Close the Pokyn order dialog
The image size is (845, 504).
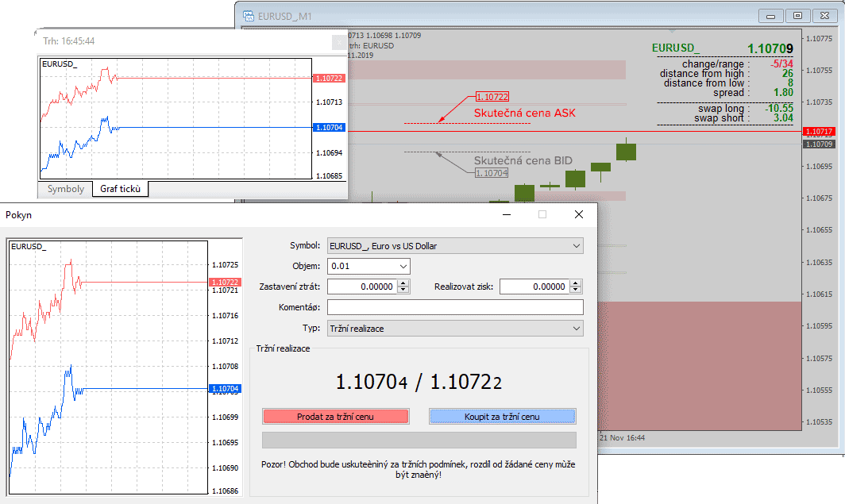579,214
